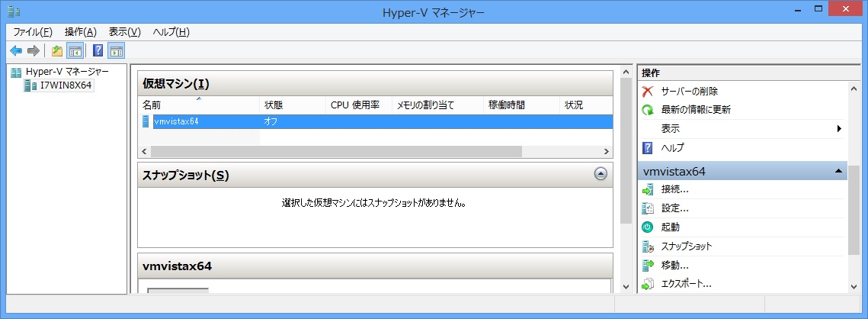Collapse the スナップショット section with round chevron
The image size is (868, 319).
click(601, 174)
